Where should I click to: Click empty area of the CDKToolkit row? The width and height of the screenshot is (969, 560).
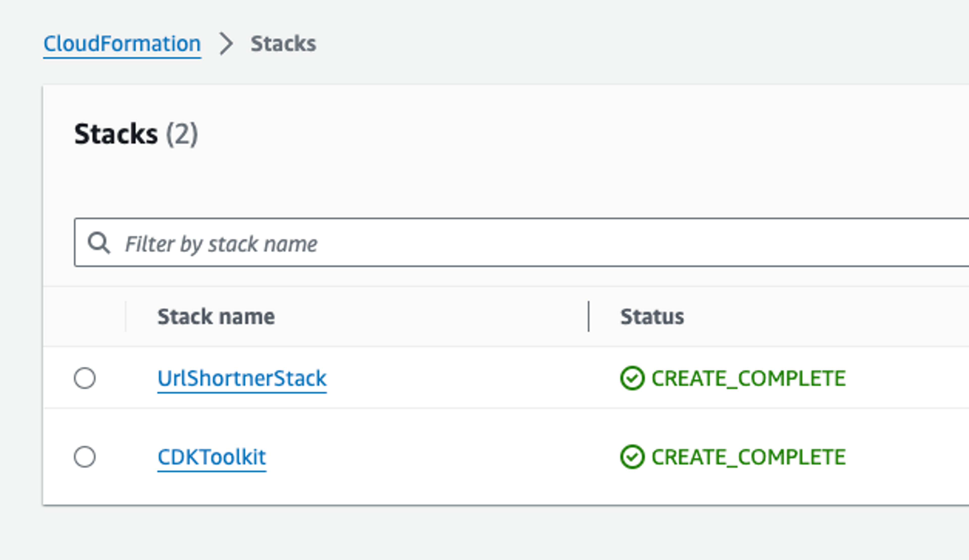click(x=423, y=457)
